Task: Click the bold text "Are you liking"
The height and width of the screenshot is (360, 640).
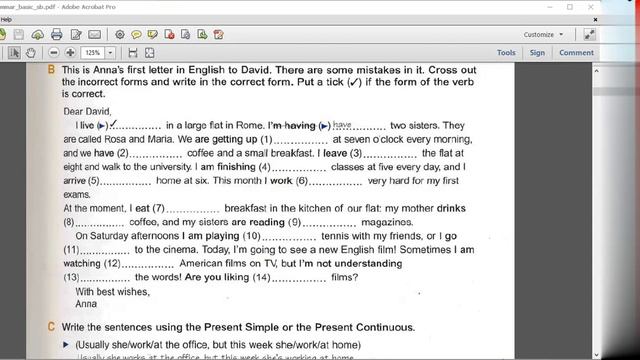Action: tap(217, 277)
